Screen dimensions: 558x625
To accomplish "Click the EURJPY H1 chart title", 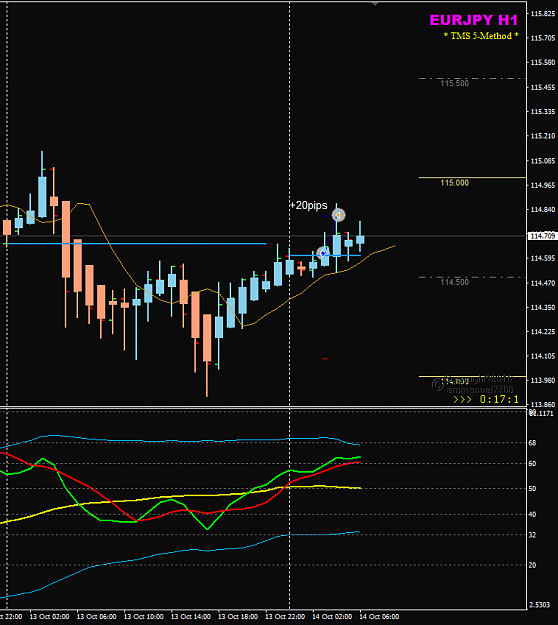I will pyautogui.click(x=474, y=20).
